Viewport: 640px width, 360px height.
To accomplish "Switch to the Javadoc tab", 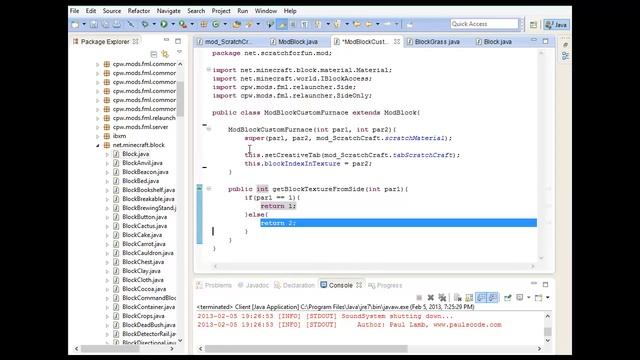I will click(253, 285).
